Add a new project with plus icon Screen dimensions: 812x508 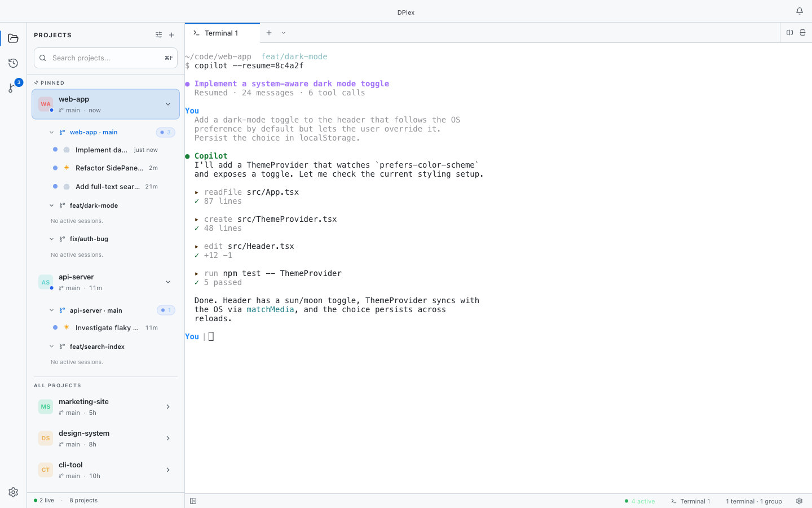172,35
